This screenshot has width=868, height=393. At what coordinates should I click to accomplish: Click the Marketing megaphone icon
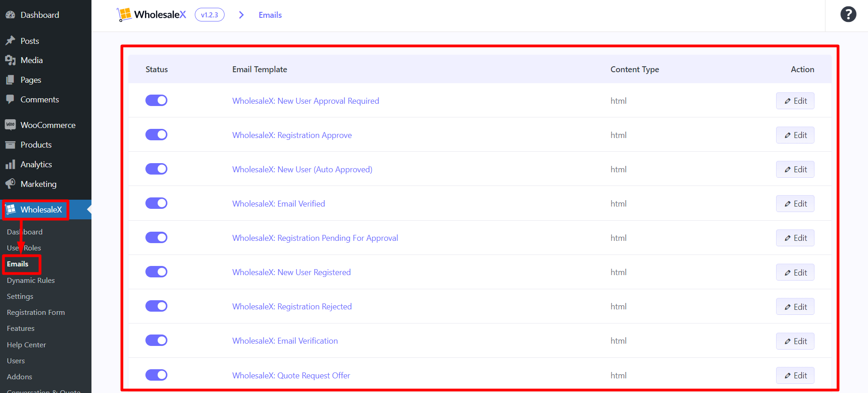(x=10, y=184)
